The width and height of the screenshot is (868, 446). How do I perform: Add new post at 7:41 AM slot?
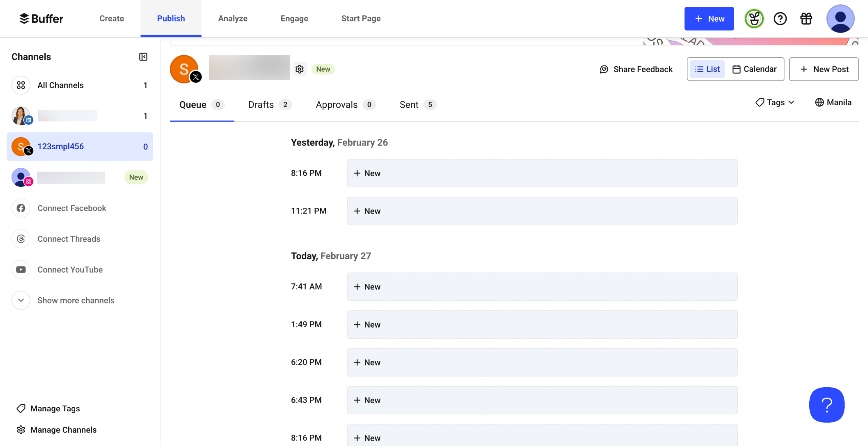(x=542, y=287)
